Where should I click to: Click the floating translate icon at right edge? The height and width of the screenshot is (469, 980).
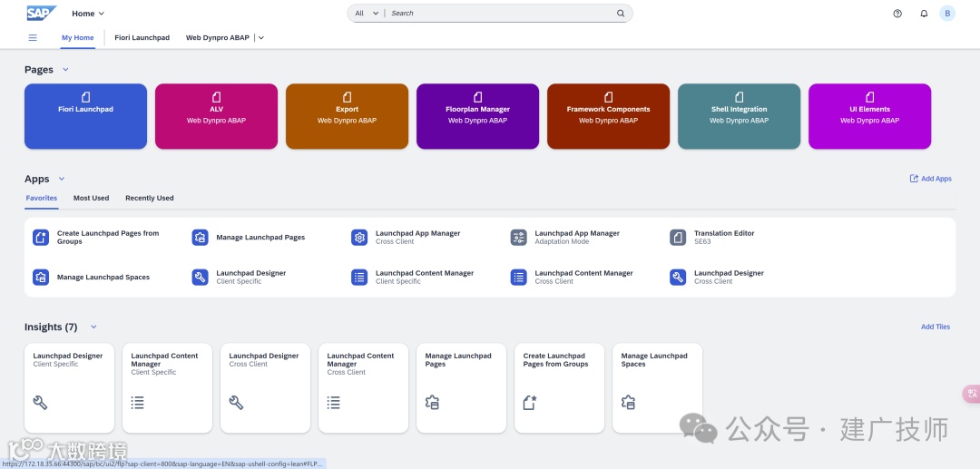[x=971, y=394]
